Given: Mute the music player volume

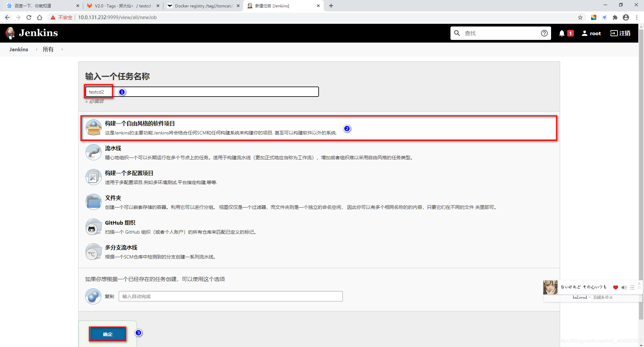Looking at the screenshot, I should point(624,287).
